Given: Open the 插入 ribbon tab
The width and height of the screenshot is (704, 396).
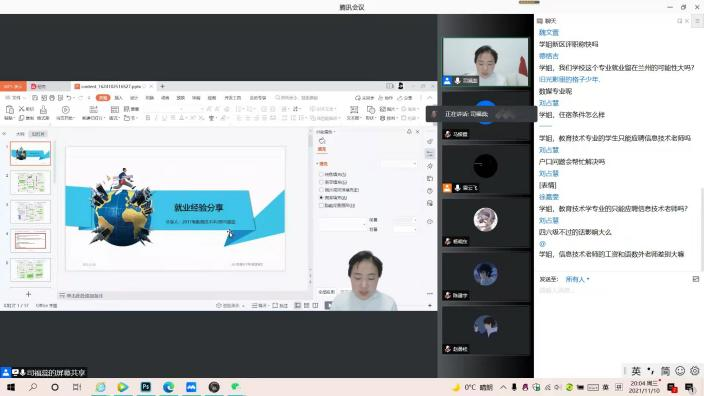Looking at the screenshot, I should tap(119, 97).
